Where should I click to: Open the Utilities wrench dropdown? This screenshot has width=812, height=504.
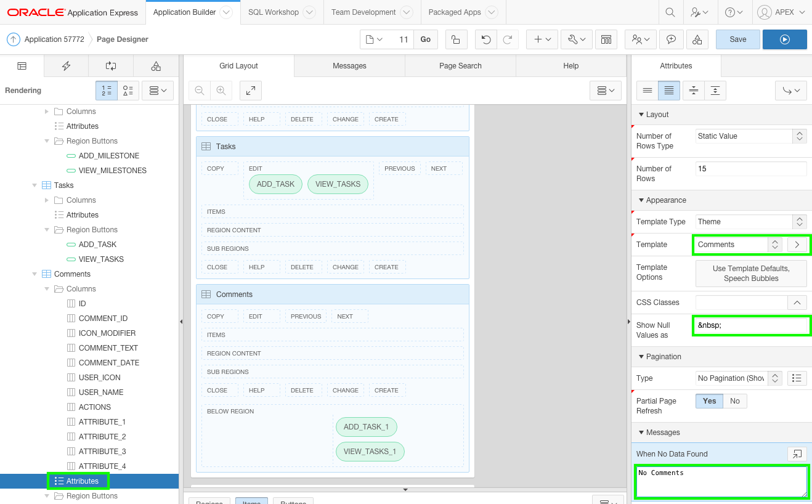point(575,39)
